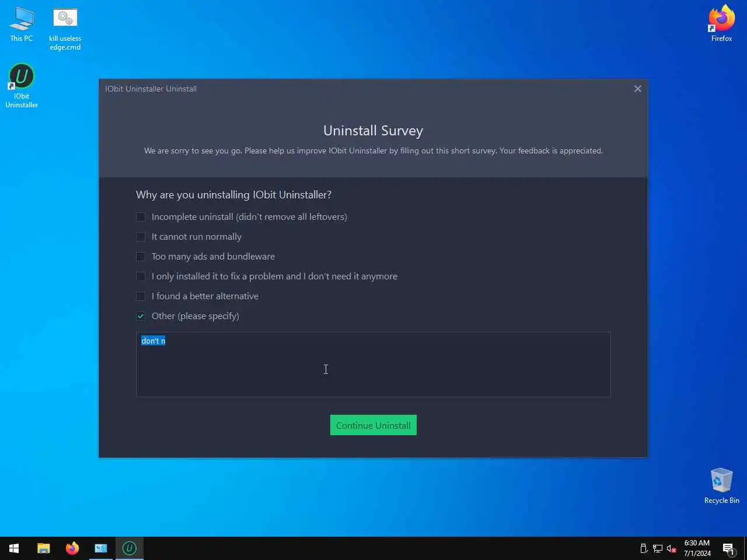
Task: Uncheck Other (please specify) option
Action: click(x=141, y=316)
